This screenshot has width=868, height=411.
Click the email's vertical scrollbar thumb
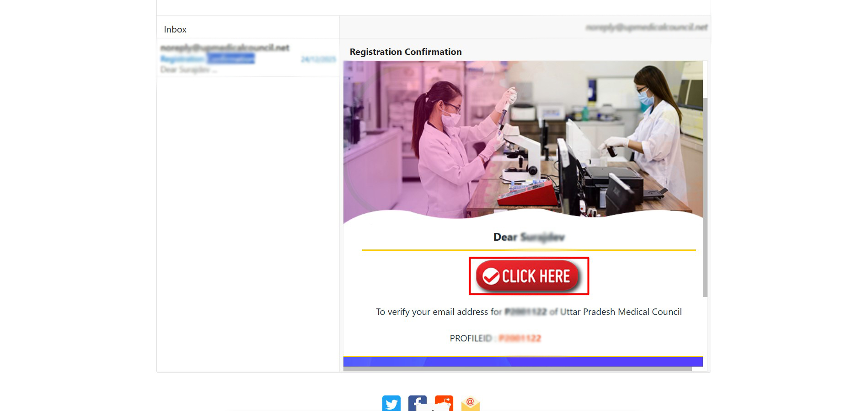(x=705, y=197)
